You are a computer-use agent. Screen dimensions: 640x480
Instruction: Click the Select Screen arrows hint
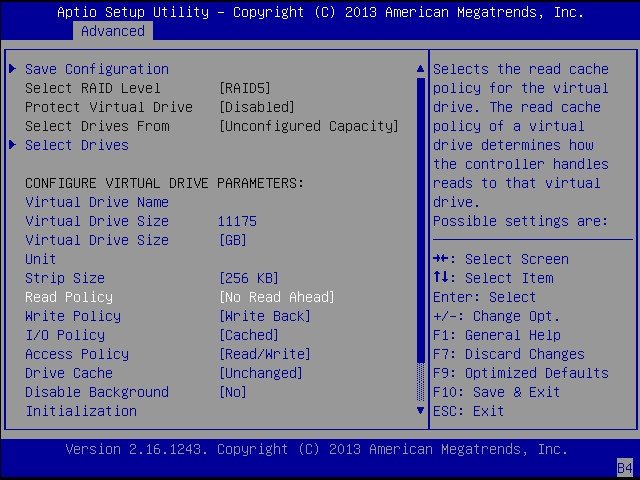(x=501, y=259)
